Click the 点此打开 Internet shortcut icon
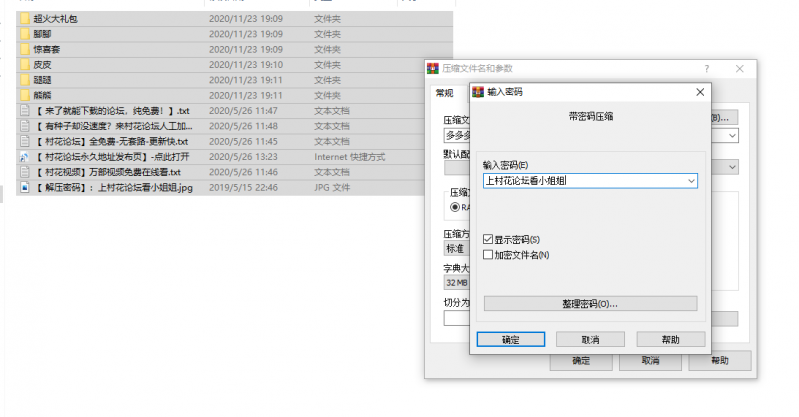Image resolution: width=799 pixels, height=417 pixels. click(25, 157)
